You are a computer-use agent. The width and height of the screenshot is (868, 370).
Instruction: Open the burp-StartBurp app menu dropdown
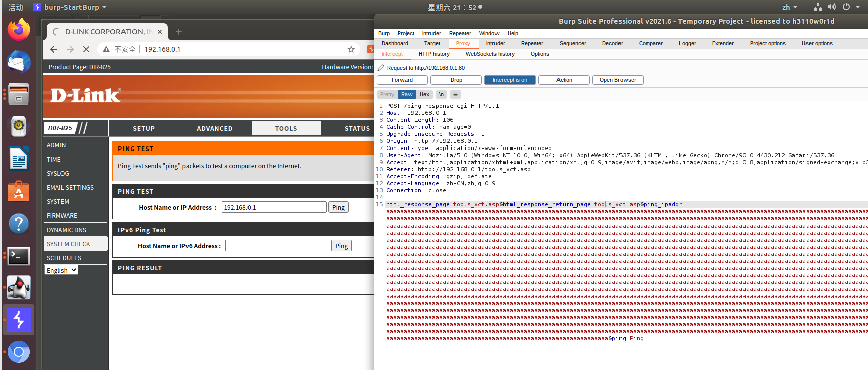pos(71,7)
